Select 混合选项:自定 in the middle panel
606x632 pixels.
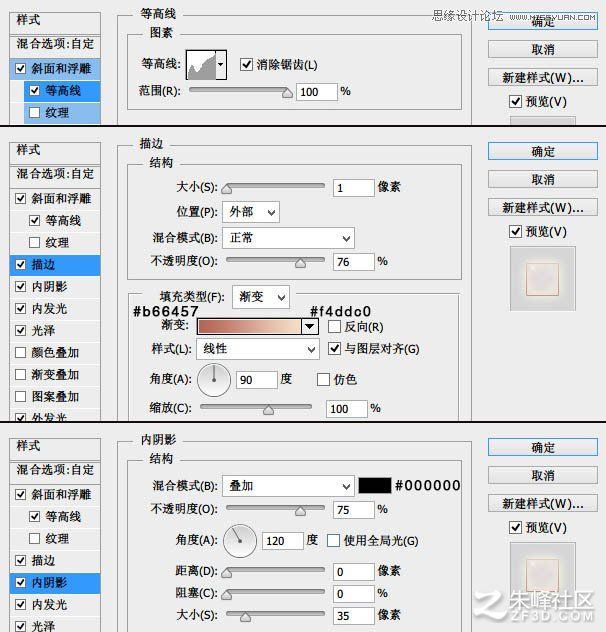pos(55,174)
